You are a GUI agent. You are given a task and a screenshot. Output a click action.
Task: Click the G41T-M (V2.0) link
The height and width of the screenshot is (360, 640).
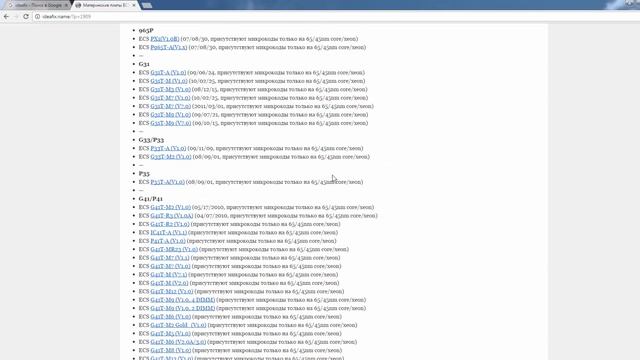point(169,283)
